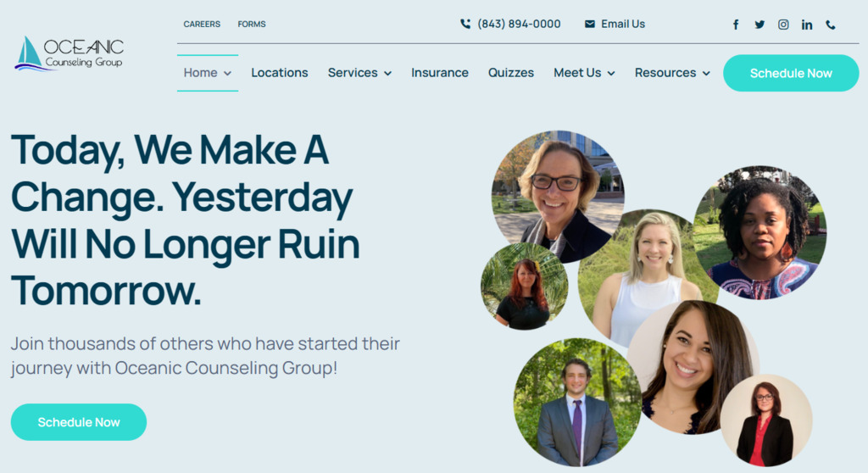Screen dimensions: 868x473
Task: Go to the Locations page
Action: point(280,73)
